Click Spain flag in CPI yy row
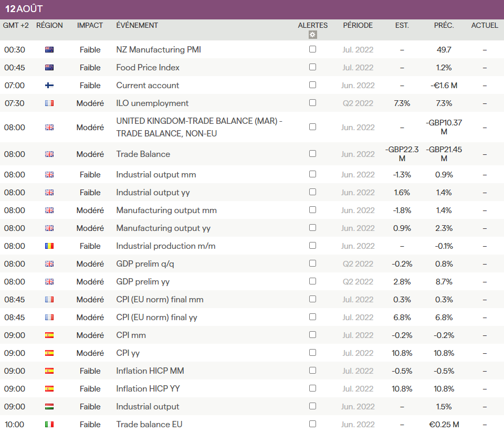 coord(49,353)
